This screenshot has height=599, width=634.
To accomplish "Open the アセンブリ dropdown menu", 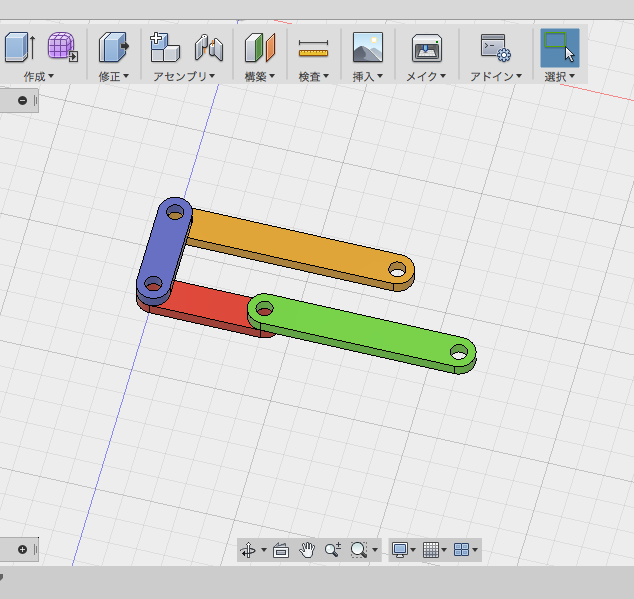I will pos(184,76).
